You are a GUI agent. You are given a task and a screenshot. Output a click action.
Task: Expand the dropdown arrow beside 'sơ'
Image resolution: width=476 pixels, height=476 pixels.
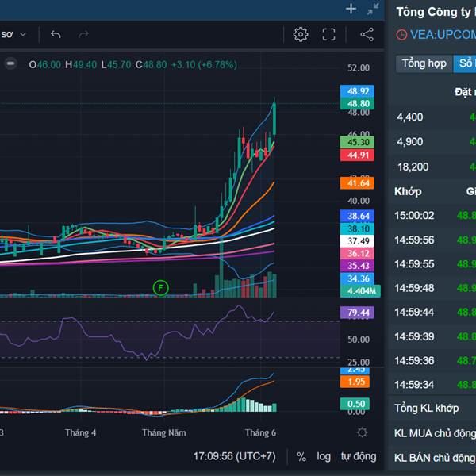pos(23,34)
